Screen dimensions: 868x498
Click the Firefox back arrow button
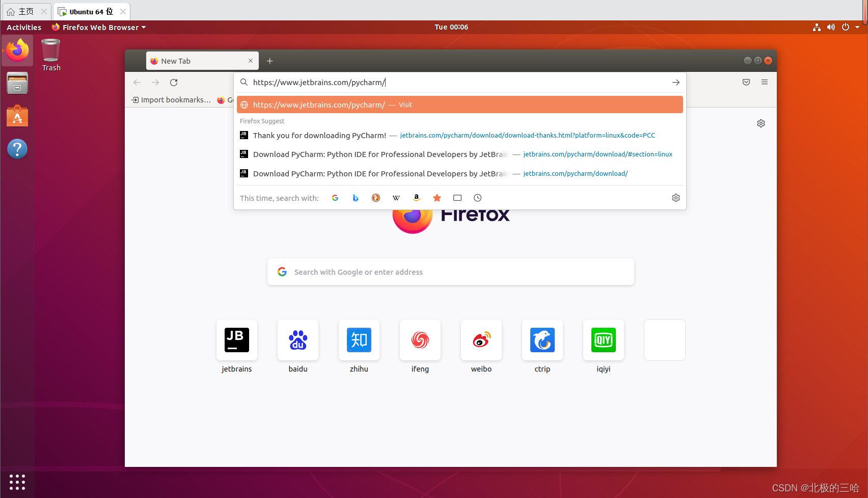[137, 83]
